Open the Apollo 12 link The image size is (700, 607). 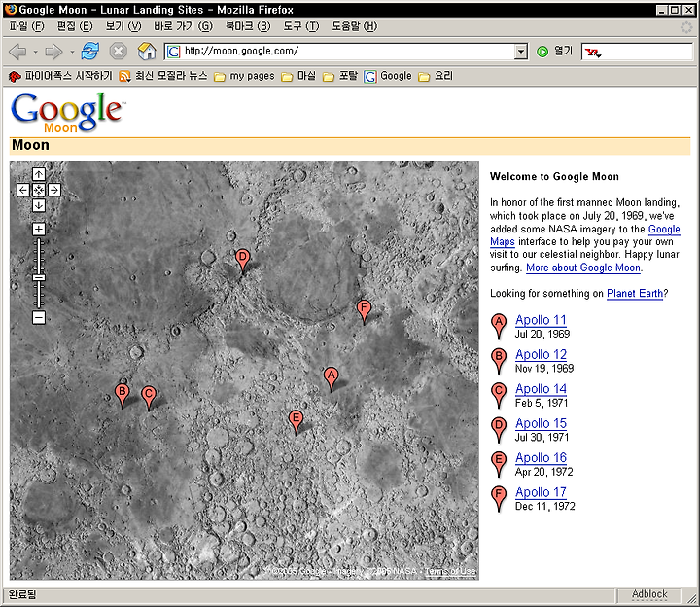(x=542, y=354)
